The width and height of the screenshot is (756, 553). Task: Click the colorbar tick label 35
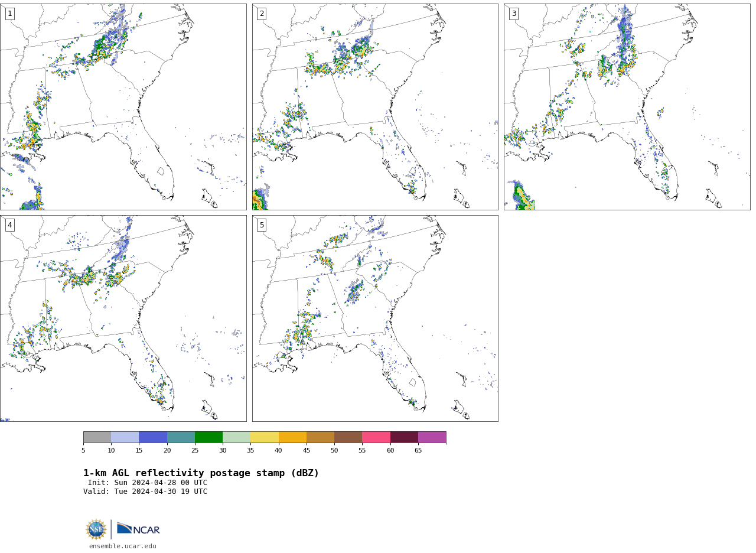[250, 451]
